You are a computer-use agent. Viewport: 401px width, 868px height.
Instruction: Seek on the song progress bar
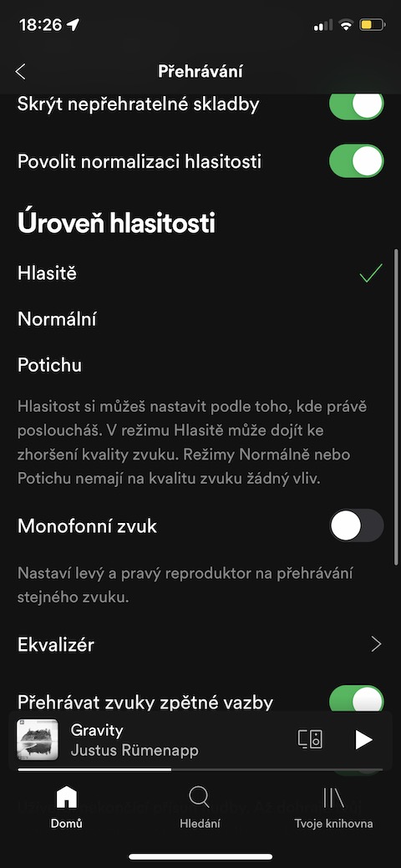tap(200, 769)
